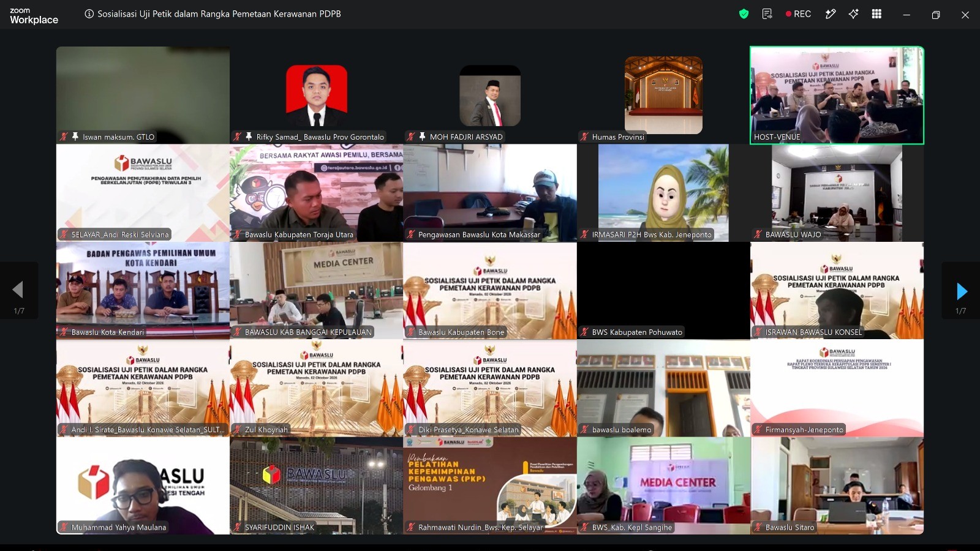Click the name label SELAYAR_Andi Reski Selviana
The image size is (980, 551).
[120, 234]
